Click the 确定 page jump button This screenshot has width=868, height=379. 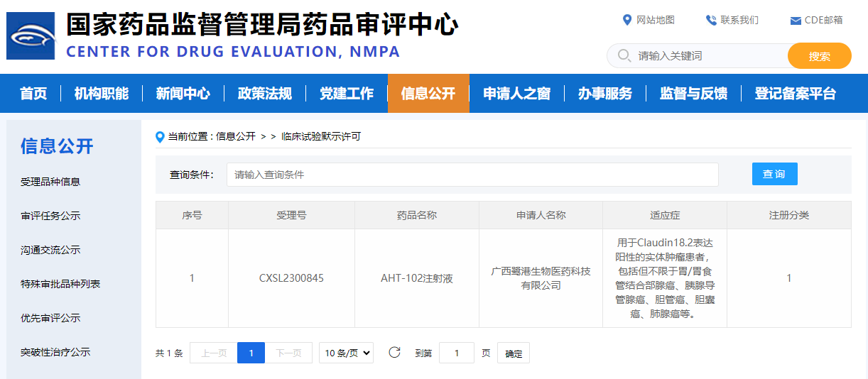(513, 353)
